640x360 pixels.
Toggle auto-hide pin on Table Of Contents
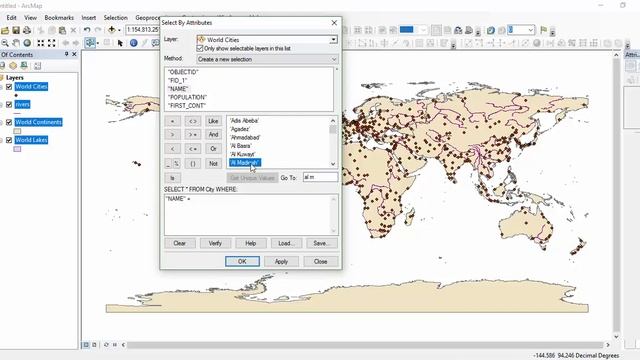tap(67, 54)
